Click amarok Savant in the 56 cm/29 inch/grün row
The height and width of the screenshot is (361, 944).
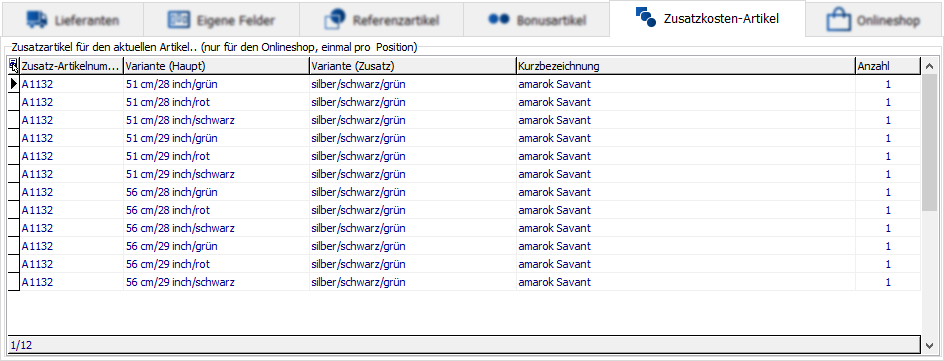coord(554,246)
